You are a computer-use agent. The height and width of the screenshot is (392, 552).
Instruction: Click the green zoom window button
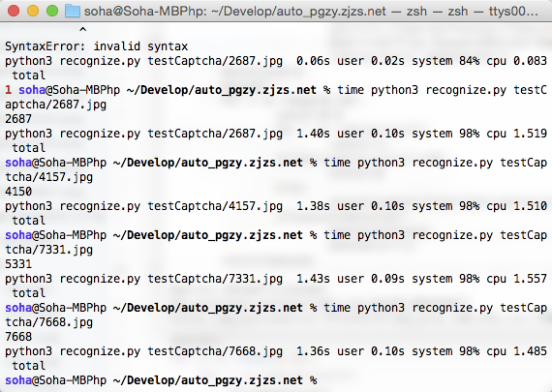(52, 11)
